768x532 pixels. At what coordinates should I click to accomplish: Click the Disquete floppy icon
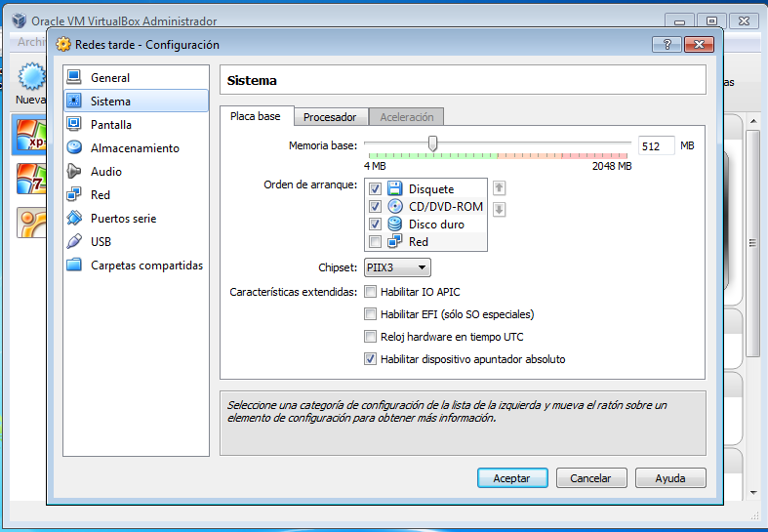(x=395, y=188)
